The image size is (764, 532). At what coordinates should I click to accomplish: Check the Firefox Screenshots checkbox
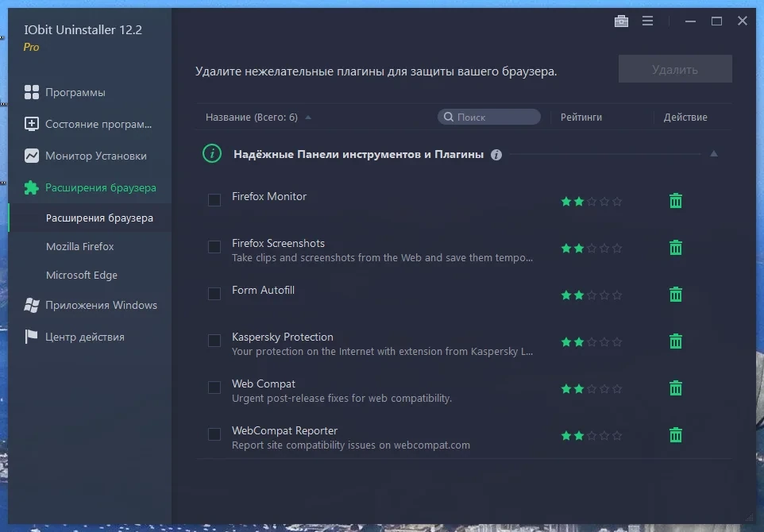[214, 246]
